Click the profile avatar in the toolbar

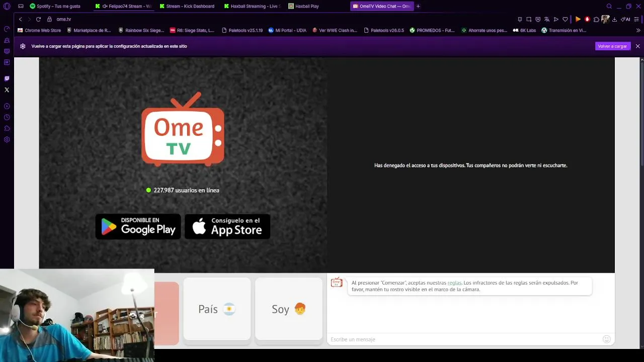pos(605,19)
